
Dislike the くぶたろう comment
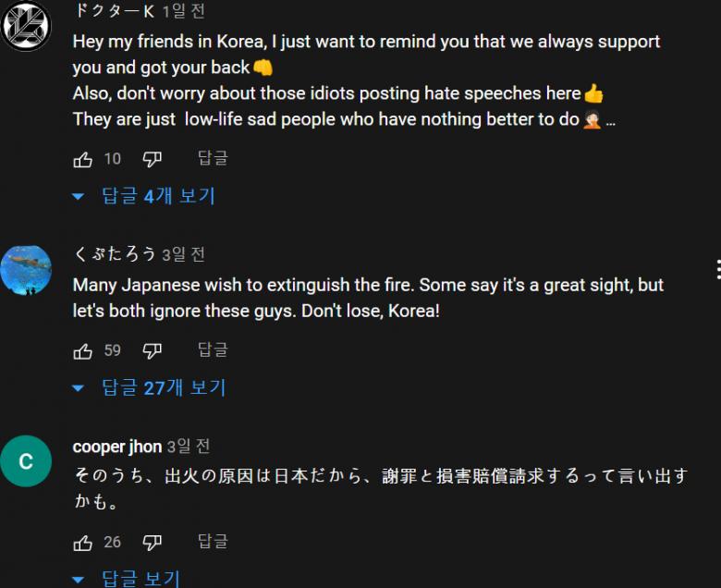(x=153, y=350)
